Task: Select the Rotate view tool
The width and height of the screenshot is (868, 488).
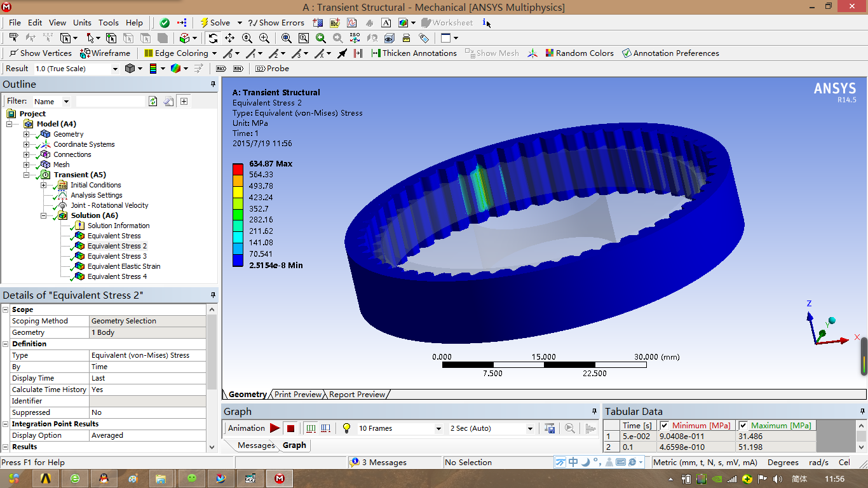Action: [213, 38]
